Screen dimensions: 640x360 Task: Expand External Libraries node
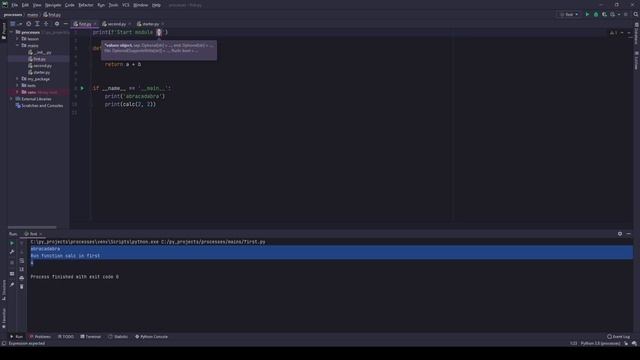click(x=11, y=99)
